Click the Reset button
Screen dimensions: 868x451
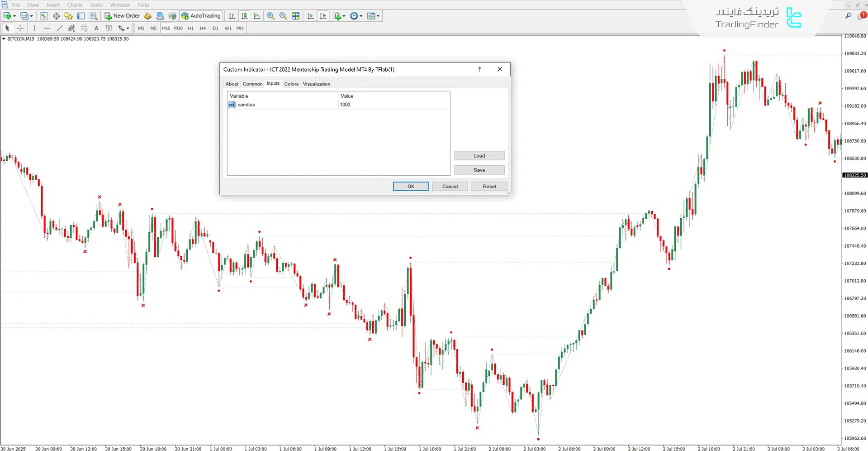point(489,186)
